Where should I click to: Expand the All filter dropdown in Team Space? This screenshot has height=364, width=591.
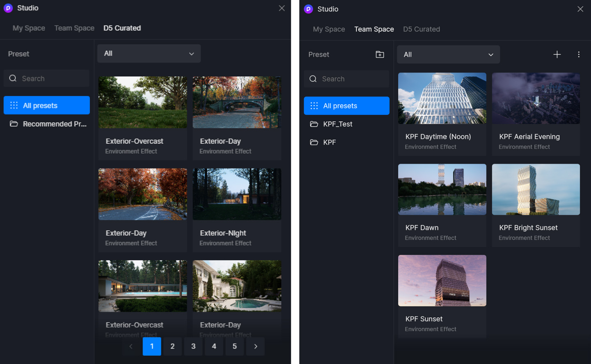tap(448, 55)
